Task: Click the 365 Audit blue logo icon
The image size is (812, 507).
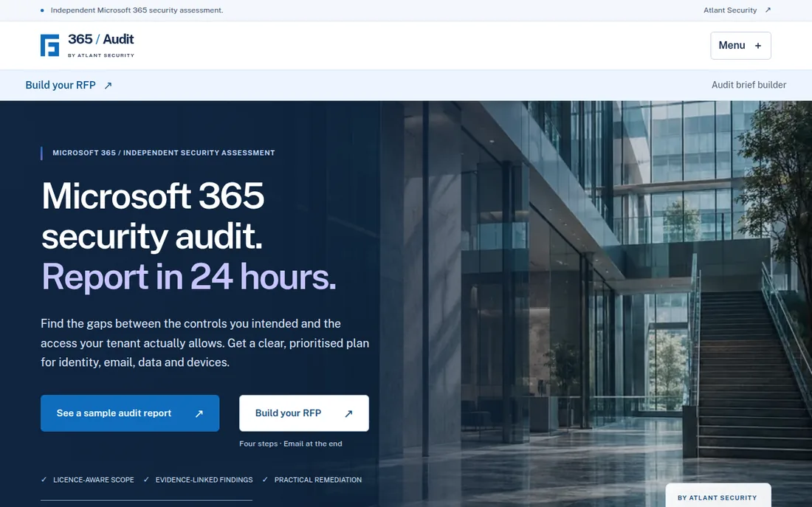Action: (x=49, y=45)
